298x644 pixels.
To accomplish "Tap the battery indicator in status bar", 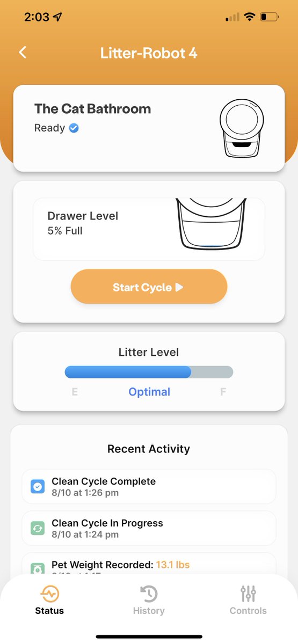I will pos(269,17).
